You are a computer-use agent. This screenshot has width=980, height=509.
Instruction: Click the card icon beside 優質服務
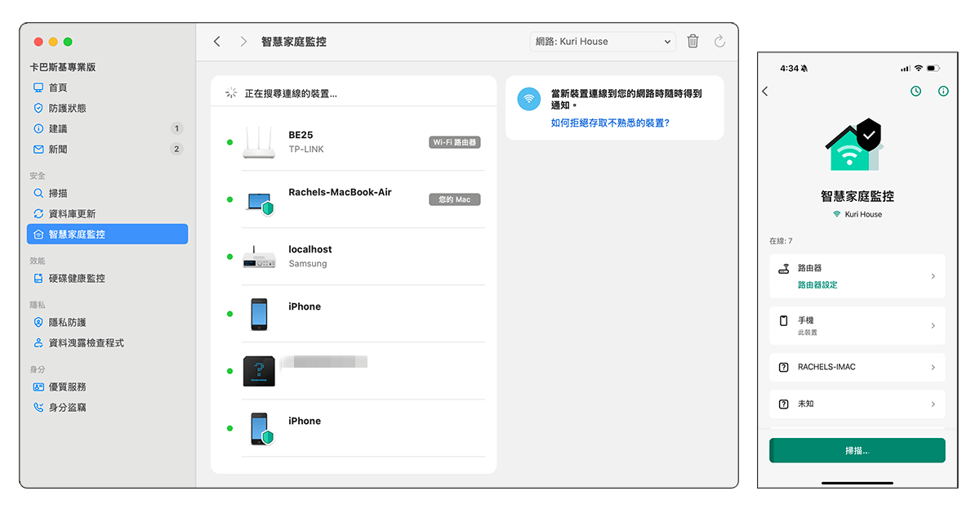[x=38, y=387]
